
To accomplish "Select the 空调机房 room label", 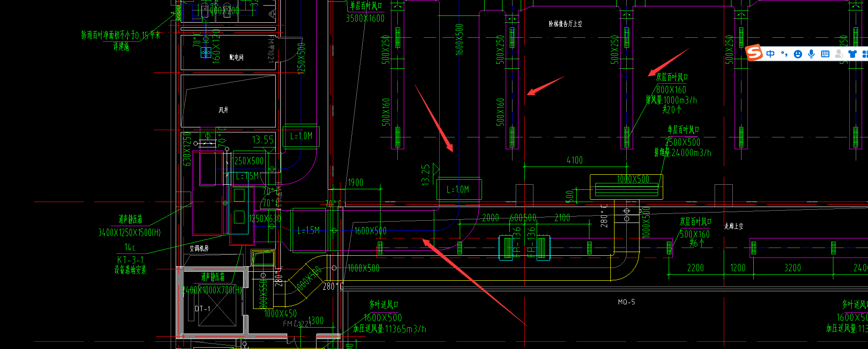I will tap(199, 248).
